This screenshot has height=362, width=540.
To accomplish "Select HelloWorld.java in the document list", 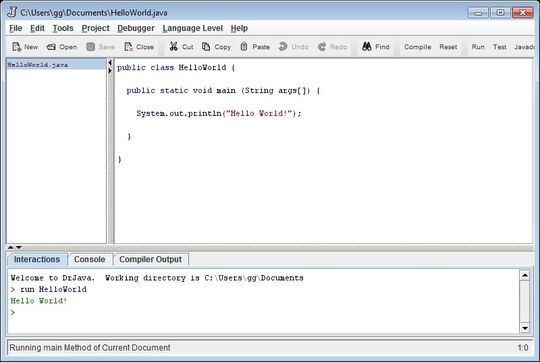I will click(56, 65).
